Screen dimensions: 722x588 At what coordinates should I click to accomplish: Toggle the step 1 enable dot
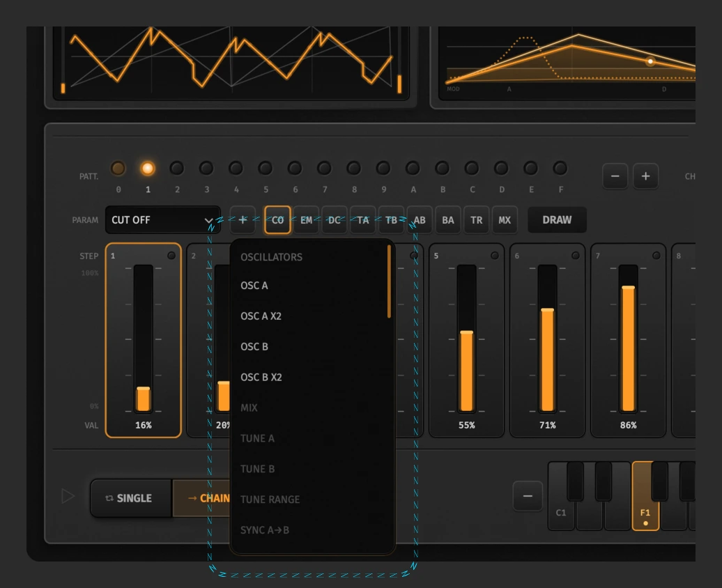[x=171, y=256]
